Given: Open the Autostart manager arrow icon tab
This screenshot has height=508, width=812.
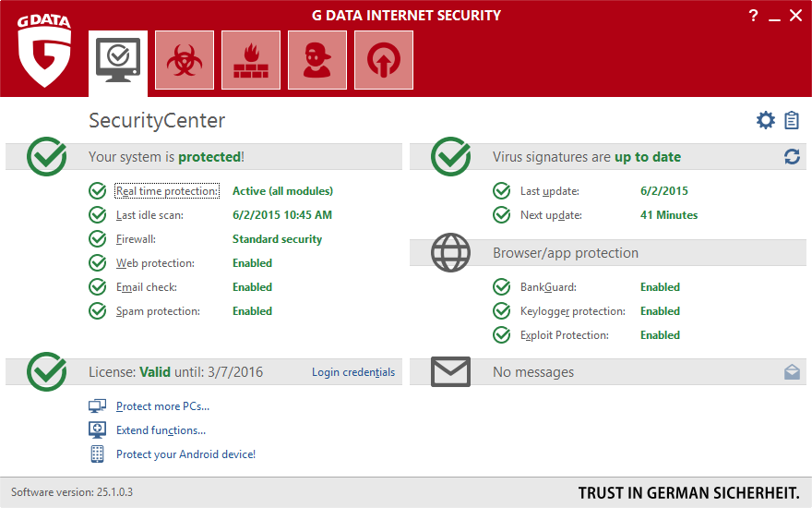Looking at the screenshot, I should click(x=384, y=60).
